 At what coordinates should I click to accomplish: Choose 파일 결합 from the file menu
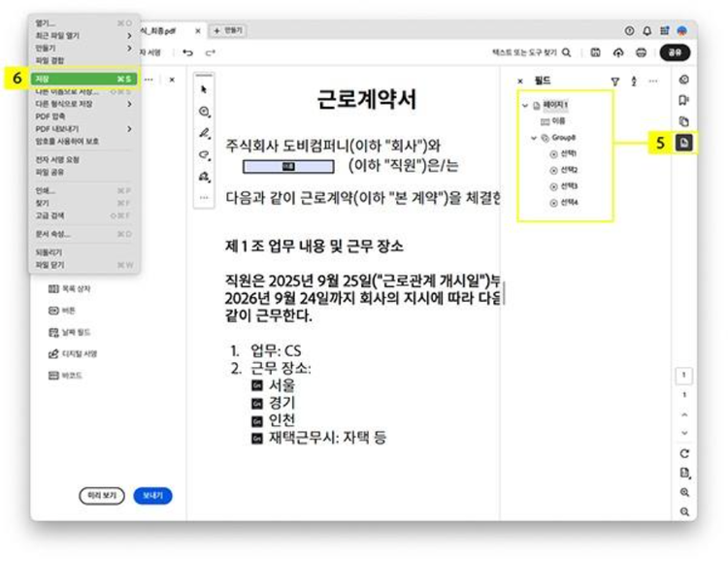coord(83,60)
